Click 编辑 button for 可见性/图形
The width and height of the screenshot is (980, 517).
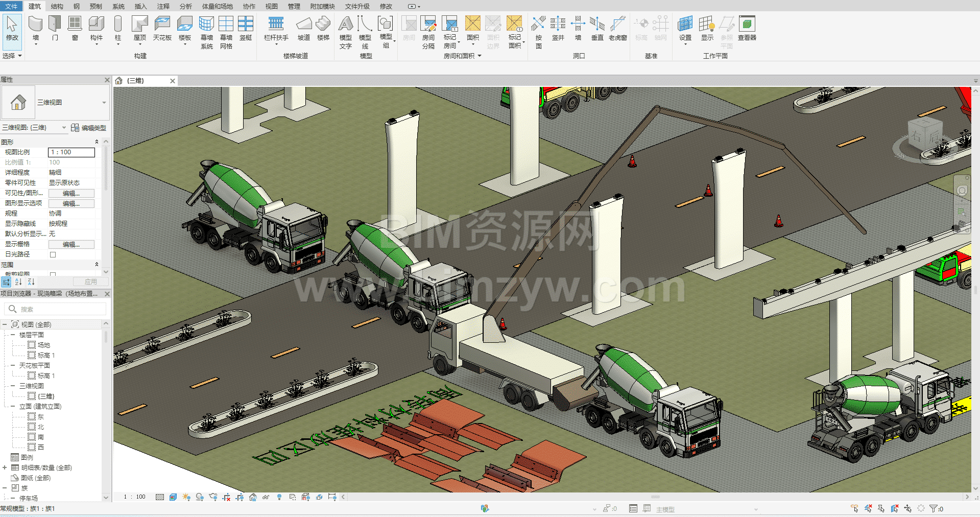(x=71, y=193)
